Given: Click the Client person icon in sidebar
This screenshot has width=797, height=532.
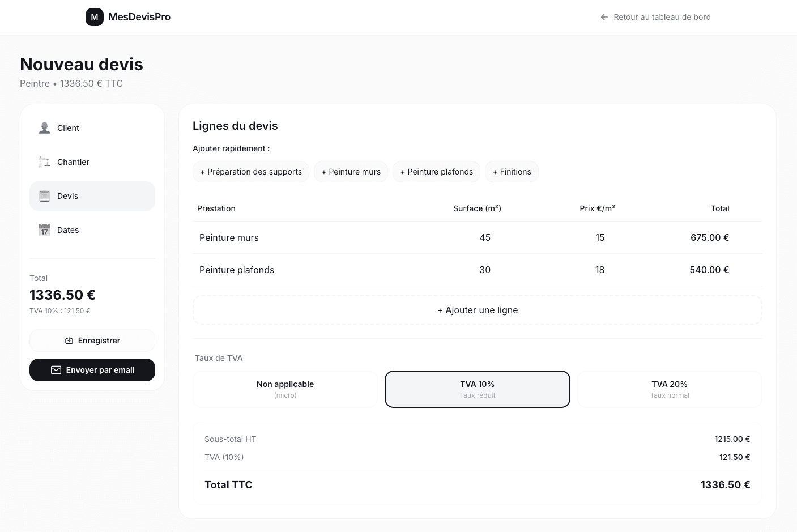Looking at the screenshot, I should click(x=44, y=127).
